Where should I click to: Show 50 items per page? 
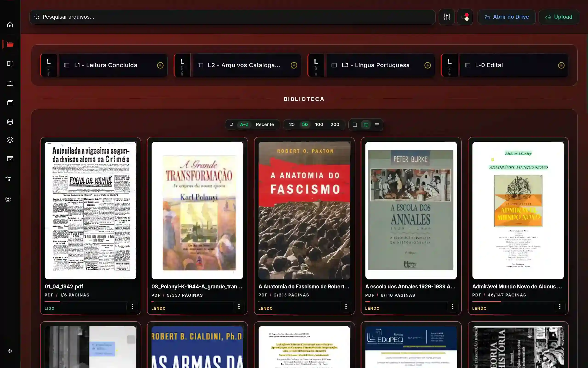[305, 125]
